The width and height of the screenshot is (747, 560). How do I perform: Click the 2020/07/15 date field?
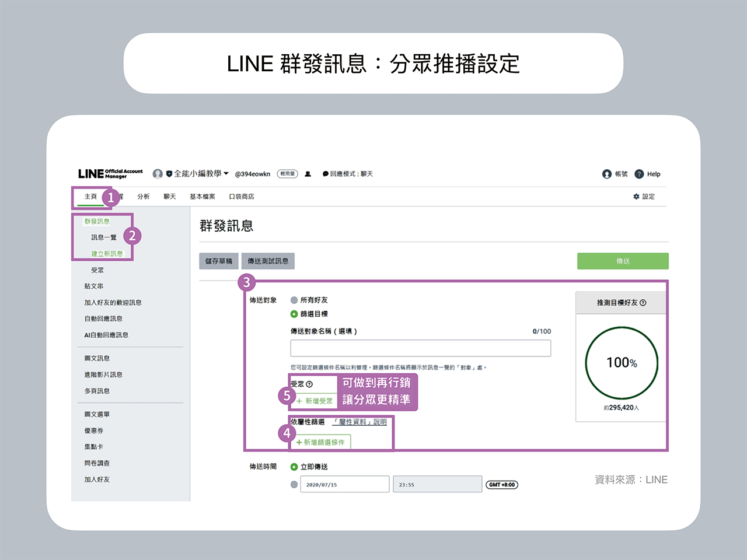point(344,484)
